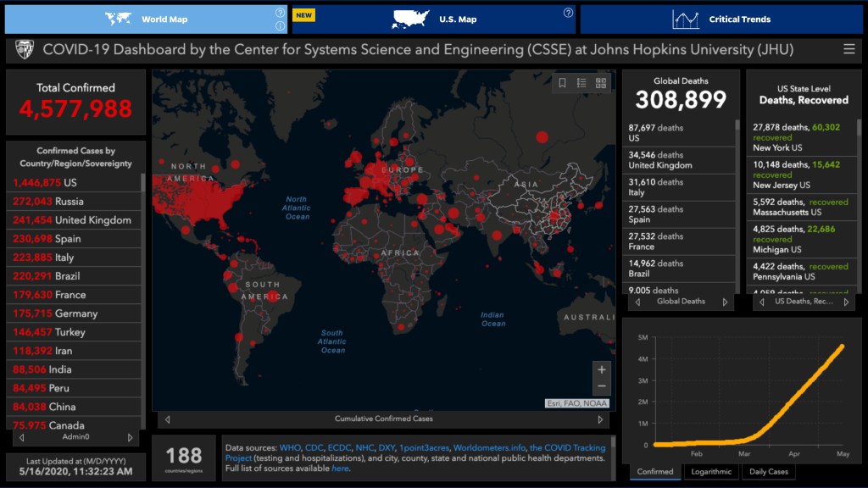Open the WHO data source link
This screenshot has height=488, width=868.
click(290, 447)
